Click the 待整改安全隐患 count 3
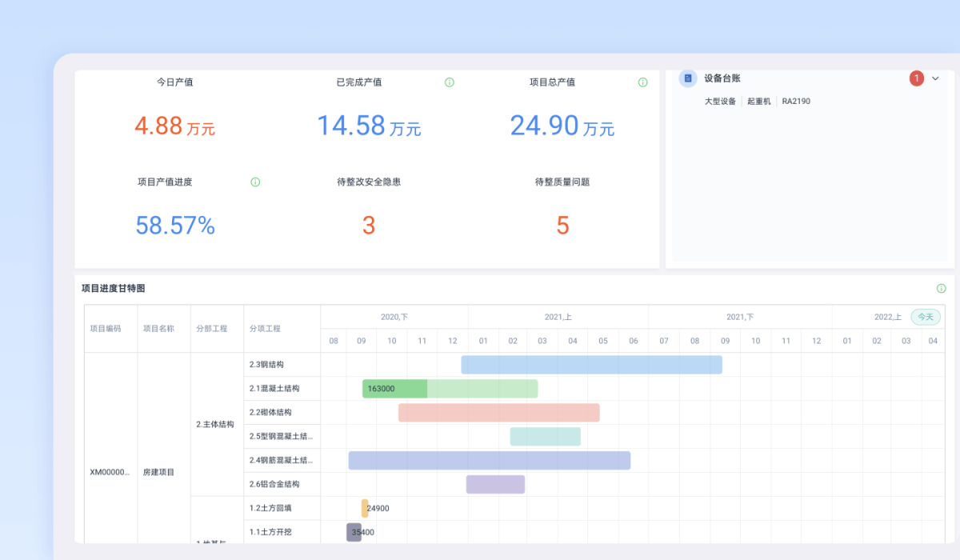Image resolution: width=960 pixels, height=560 pixels. click(369, 226)
